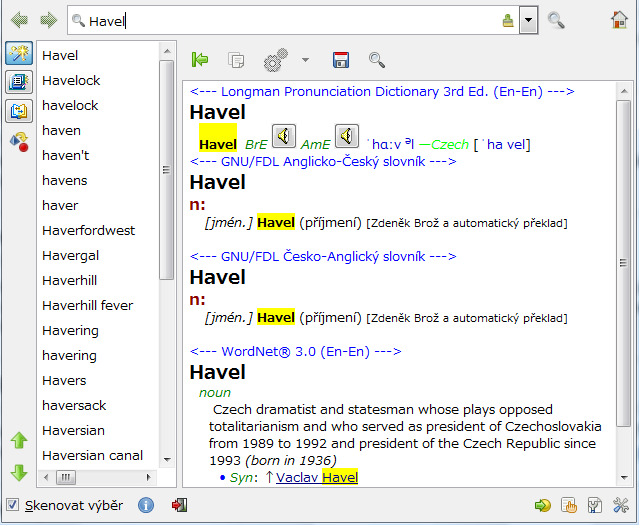Click the article pane scroll up arrow
639x525 pixels.
tap(624, 91)
